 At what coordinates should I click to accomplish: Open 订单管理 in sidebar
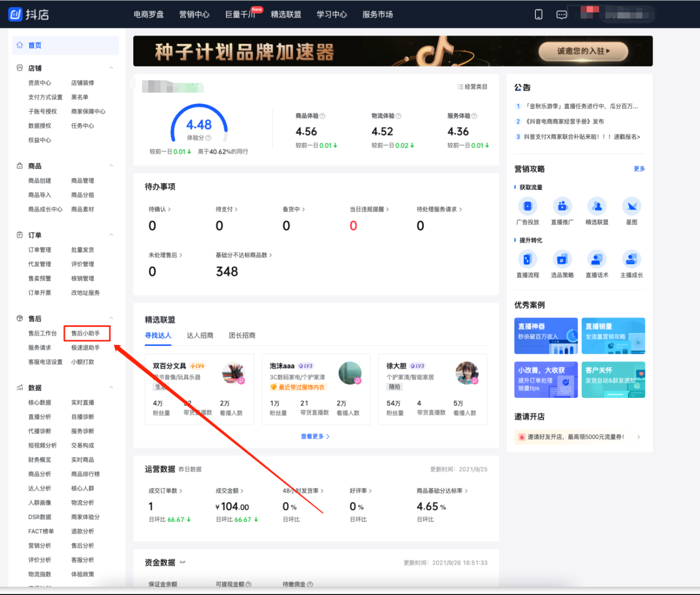(x=40, y=250)
